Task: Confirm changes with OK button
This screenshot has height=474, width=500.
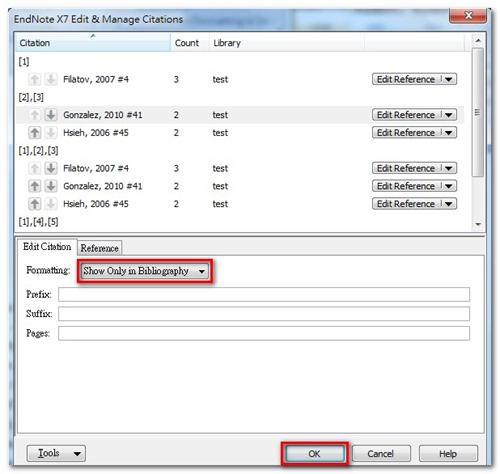Action: pyautogui.click(x=315, y=454)
